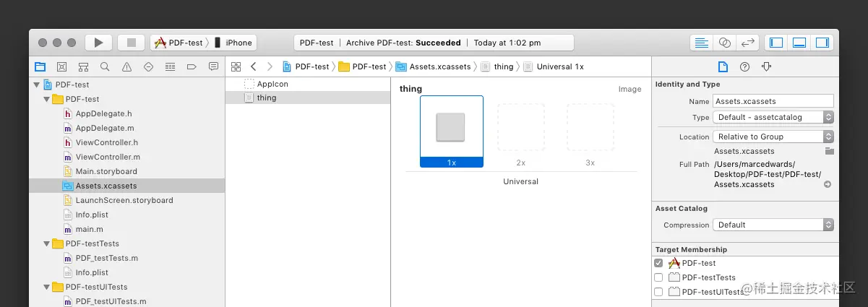Stop the running build
The width and height of the screenshot is (868, 307).
pyautogui.click(x=132, y=43)
